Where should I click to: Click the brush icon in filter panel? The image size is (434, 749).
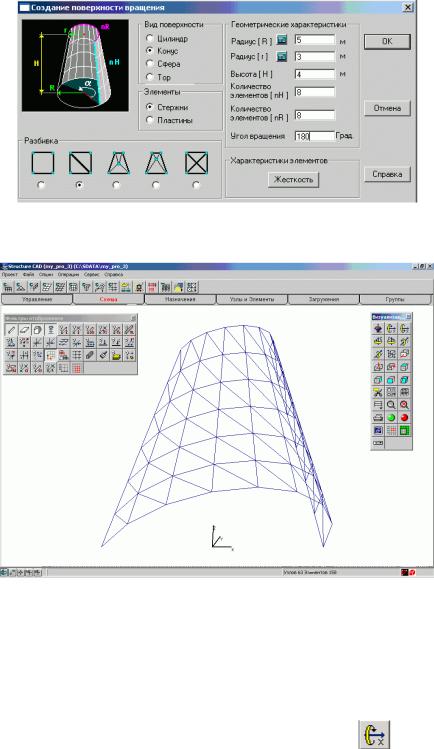103,355
